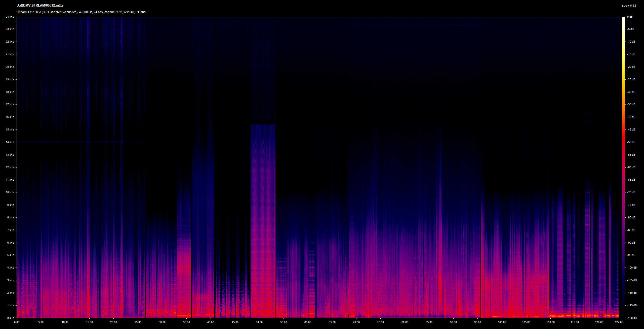Click the -25 dB label on color scale

(x=631, y=79)
